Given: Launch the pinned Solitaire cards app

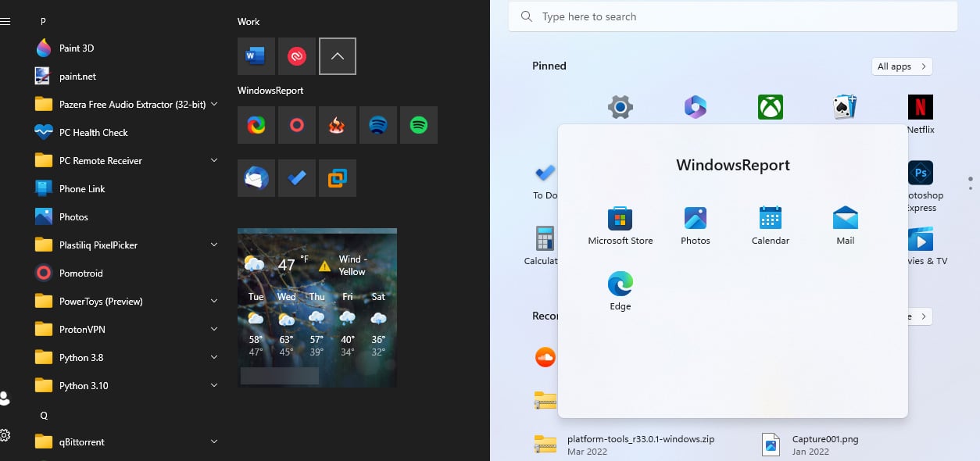Looking at the screenshot, I should [846, 107].
